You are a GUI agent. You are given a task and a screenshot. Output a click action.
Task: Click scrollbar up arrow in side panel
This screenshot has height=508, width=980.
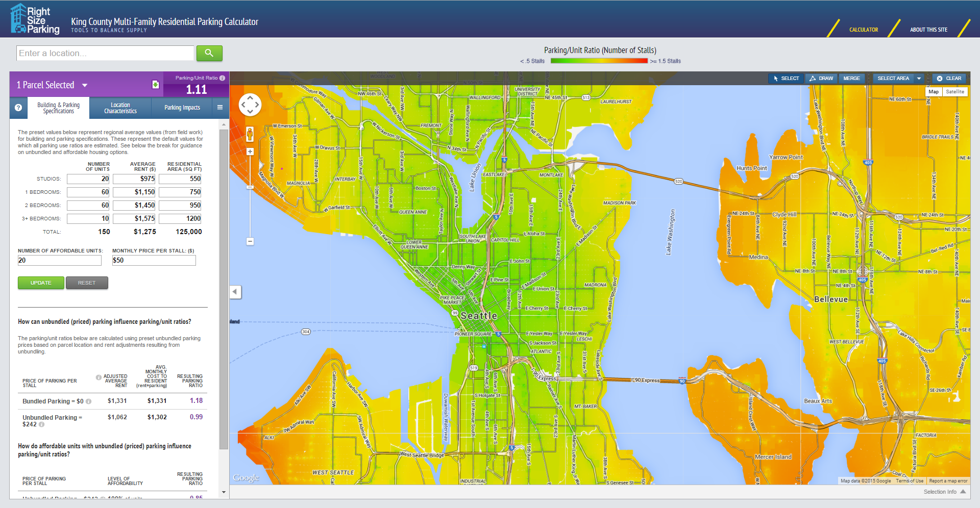point(224,124)
